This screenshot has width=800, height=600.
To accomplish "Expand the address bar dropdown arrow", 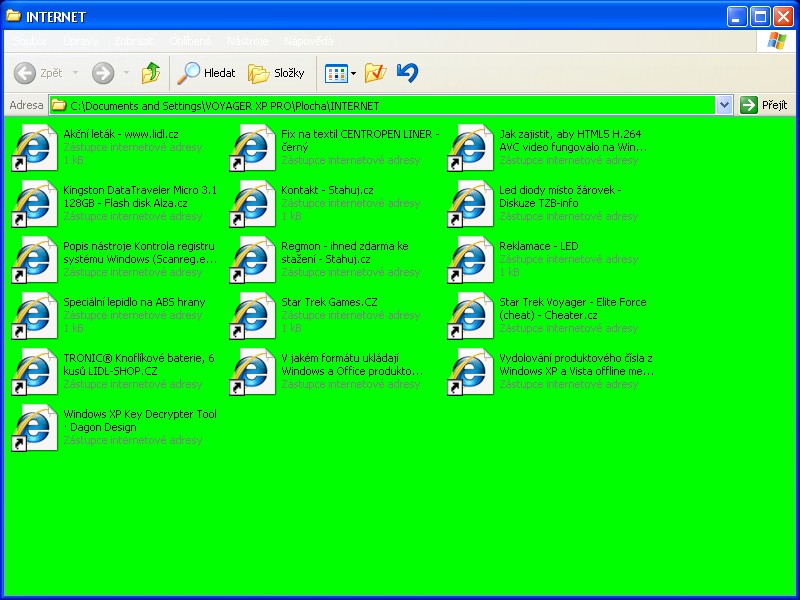I will (x=724, y=105).
